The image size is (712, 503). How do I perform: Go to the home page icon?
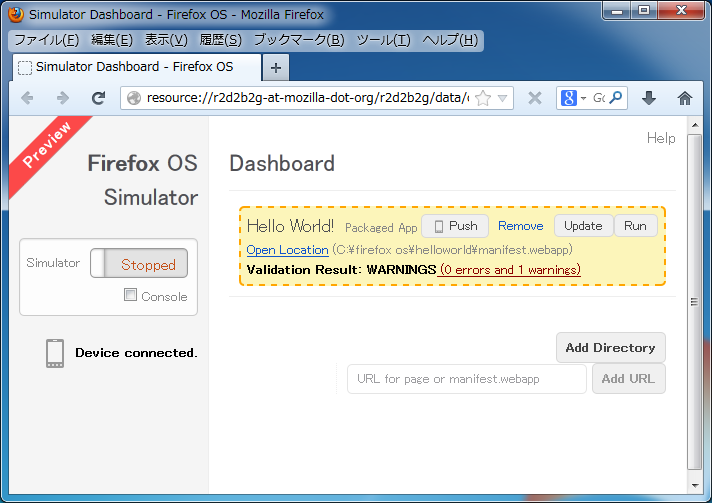pyautogui.click(x=685, y=98)
